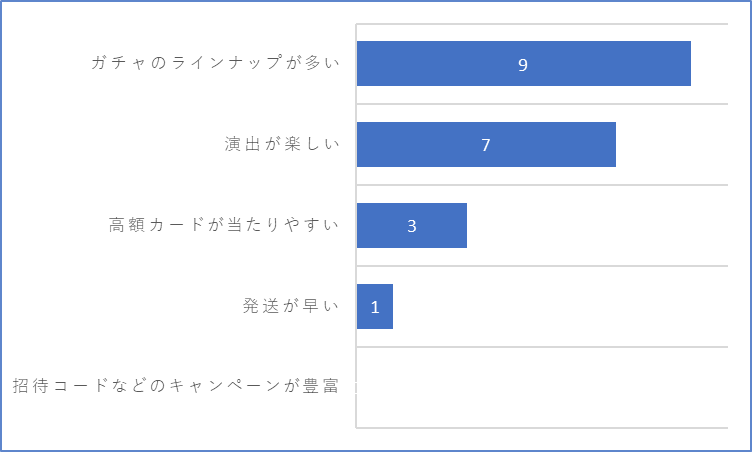The image size is (752, 452).
Task: Click the data label 3
Action: click(x=411, y=226)
